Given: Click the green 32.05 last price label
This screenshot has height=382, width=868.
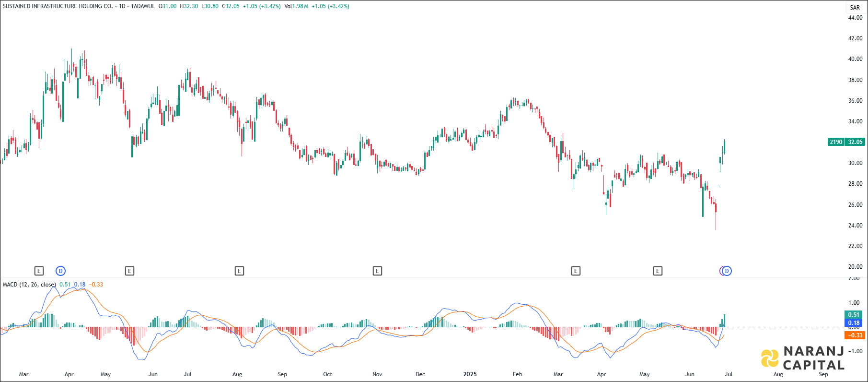Looking at the screenshot, I should click(855, 142).
